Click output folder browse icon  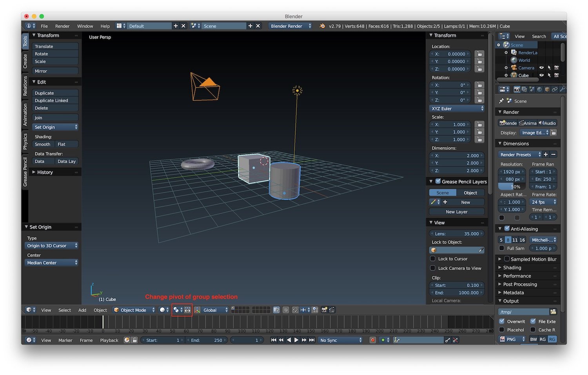(553, 312)
